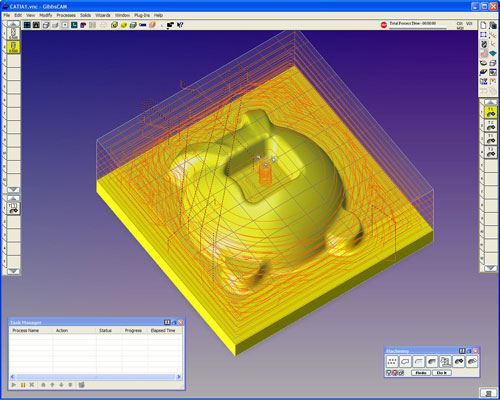Click the wireframe box icon in top toolbar

pyautogui.click(x=46, y=25)
